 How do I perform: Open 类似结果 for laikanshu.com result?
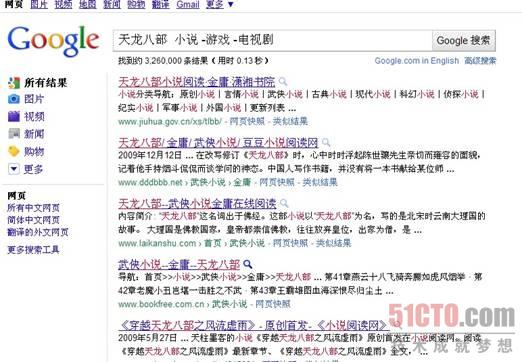click(x=333, y=243)
